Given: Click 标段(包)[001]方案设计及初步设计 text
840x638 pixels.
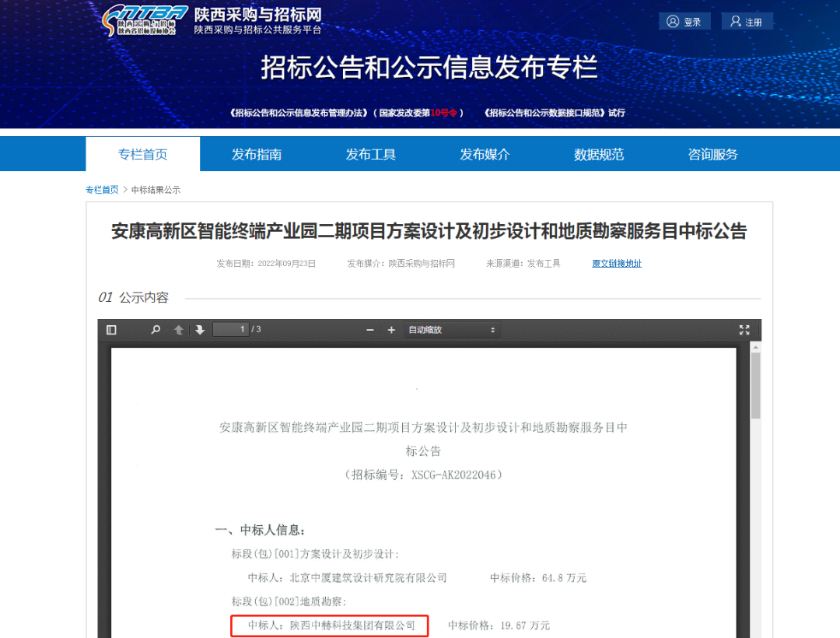Looking at the screenshot, I should (315, 554).
